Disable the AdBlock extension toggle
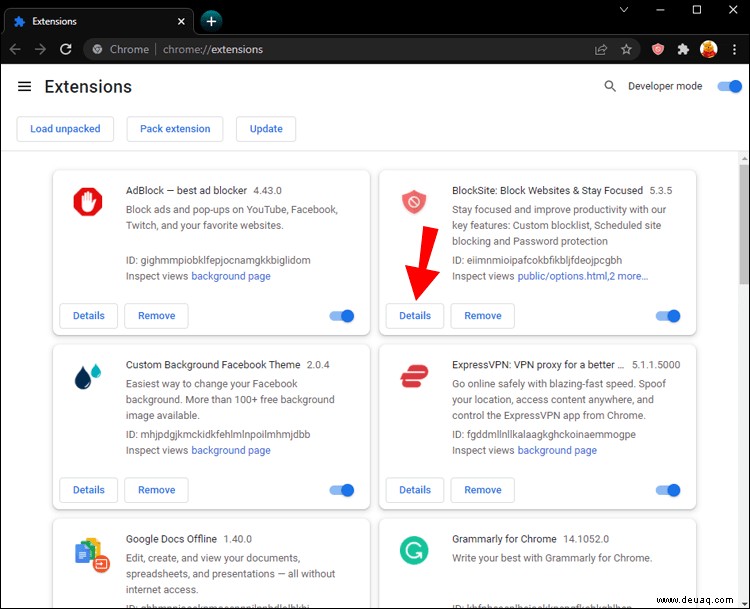The width and height of the screenshot is (750, 609). 342,316
